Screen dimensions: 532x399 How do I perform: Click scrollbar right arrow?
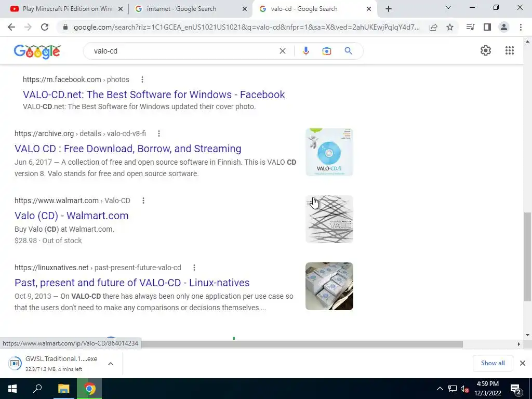pos(518,344)
